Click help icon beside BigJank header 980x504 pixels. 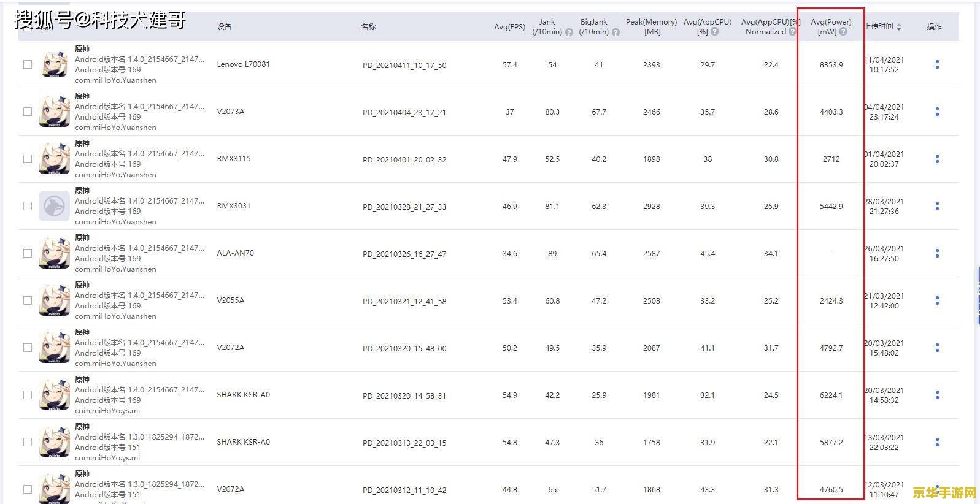click(615, 32)
